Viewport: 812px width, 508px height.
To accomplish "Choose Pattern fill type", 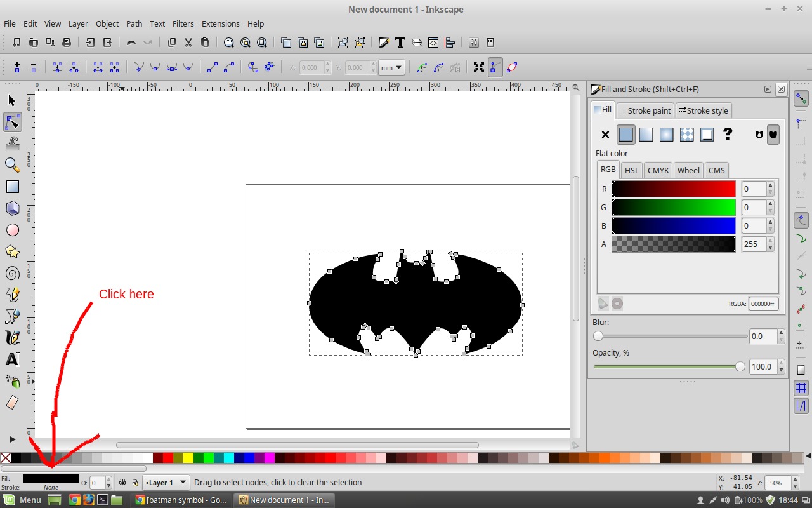I will pyautogui.click(x=686, y=135).
